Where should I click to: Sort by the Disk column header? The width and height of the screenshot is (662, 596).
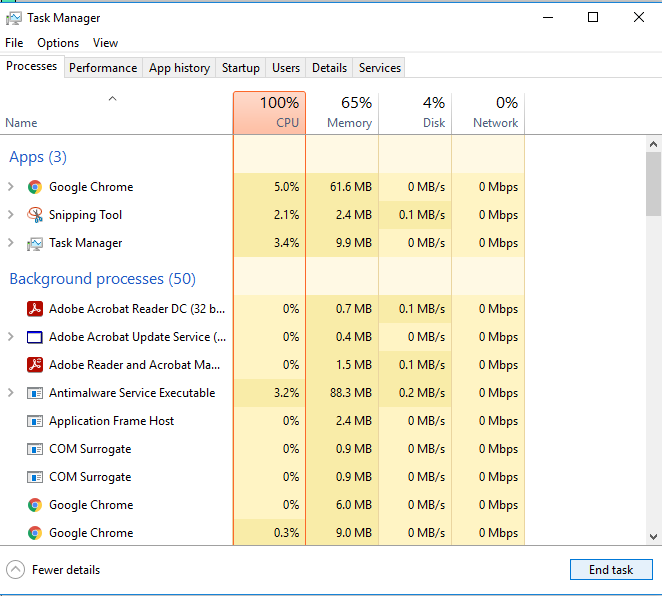[415, 113]
